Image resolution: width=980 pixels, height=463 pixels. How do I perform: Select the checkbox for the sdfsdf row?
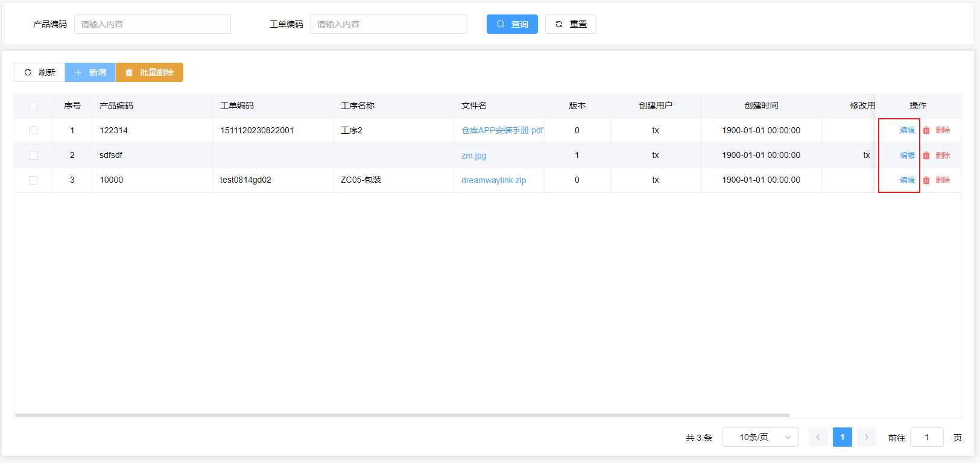pyautogui.click(x=33, y=156)
